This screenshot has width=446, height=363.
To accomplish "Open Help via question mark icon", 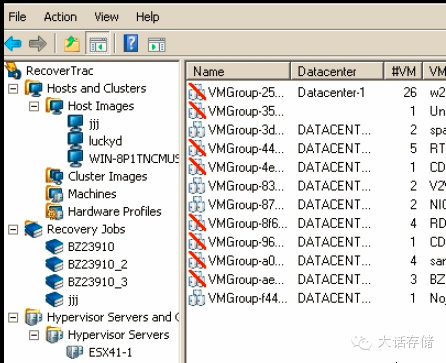I will (131, 43).
